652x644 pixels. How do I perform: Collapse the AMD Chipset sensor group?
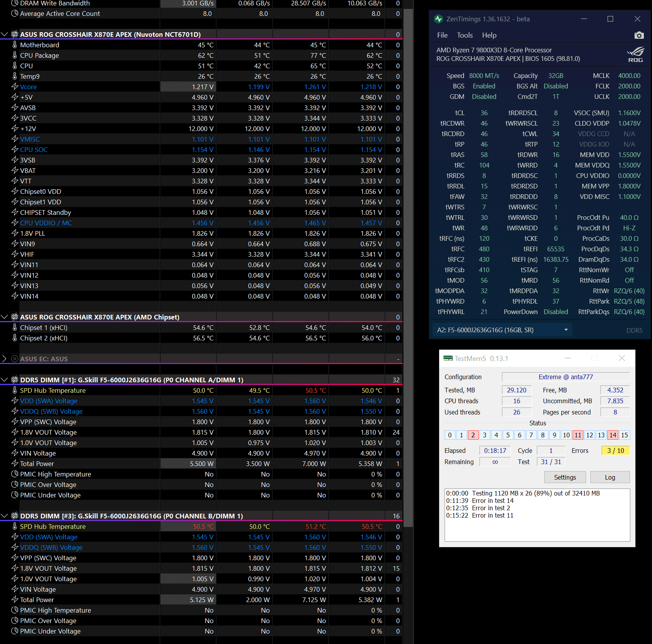(4, 317)
